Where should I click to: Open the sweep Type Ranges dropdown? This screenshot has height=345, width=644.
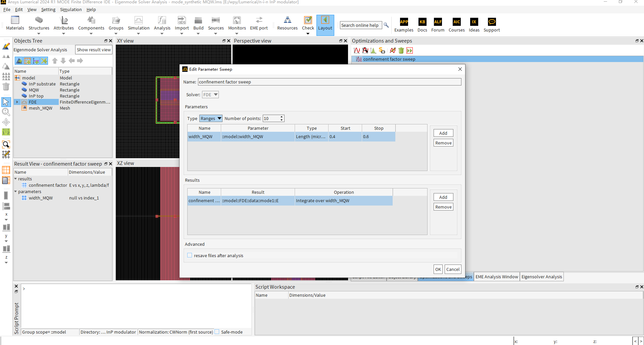pos(211,118)
